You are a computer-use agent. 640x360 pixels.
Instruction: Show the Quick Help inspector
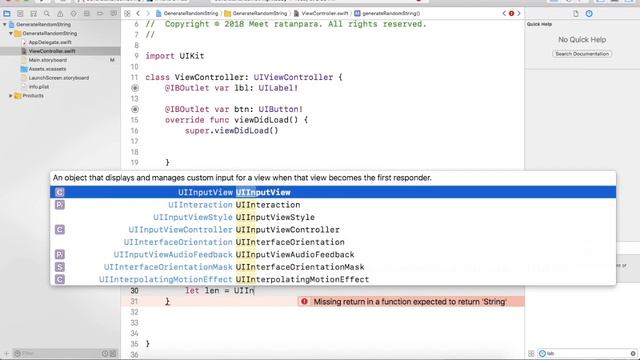point(589,13)
